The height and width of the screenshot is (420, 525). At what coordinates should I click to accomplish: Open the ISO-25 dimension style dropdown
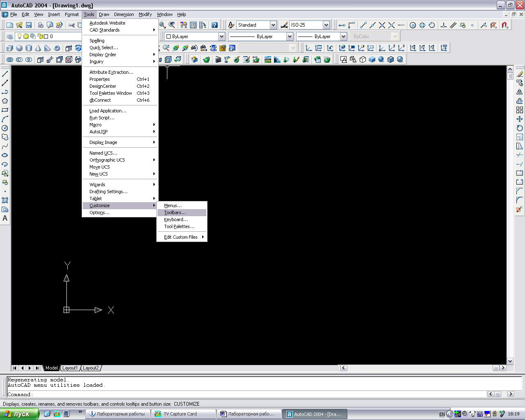coord(326,25)
